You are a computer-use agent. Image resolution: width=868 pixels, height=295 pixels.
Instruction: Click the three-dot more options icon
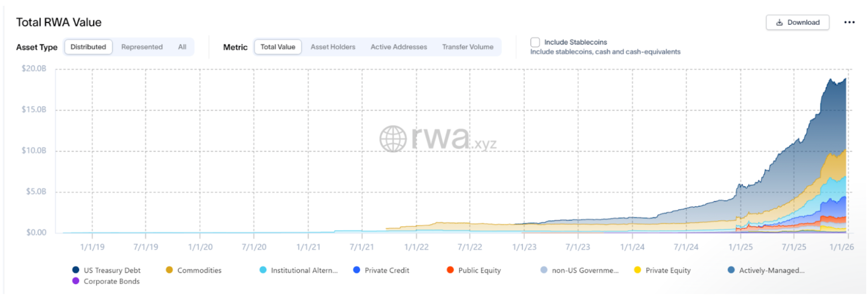click(x=849, y=22)
